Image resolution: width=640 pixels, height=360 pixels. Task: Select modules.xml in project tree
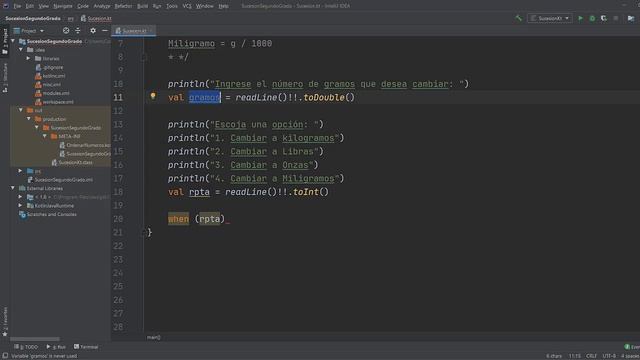[x=52, y=93]
